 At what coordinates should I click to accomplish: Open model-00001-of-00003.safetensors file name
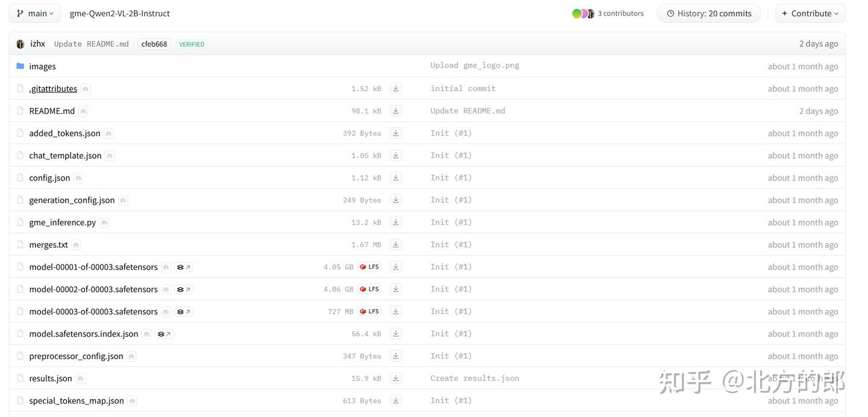point(93,267)
